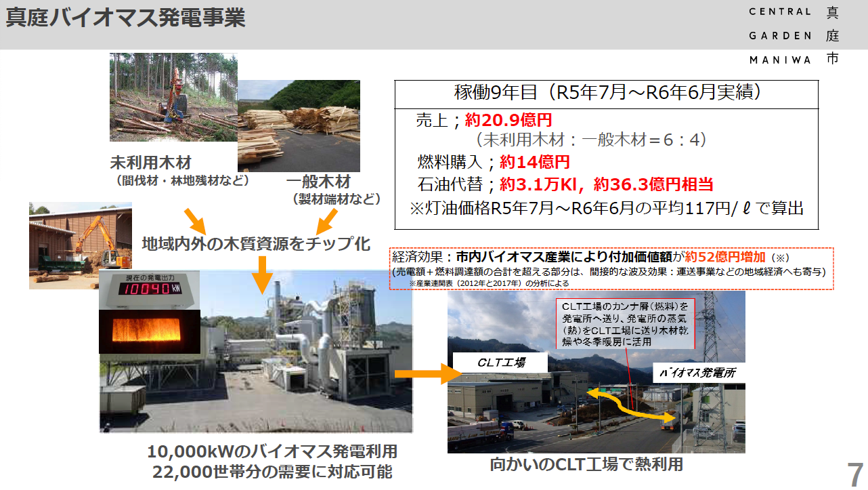Image resolution: width=868 pixels, height=490 pixels.
Task: Click the 売上 label in results box
Action: tap(432, 121)
